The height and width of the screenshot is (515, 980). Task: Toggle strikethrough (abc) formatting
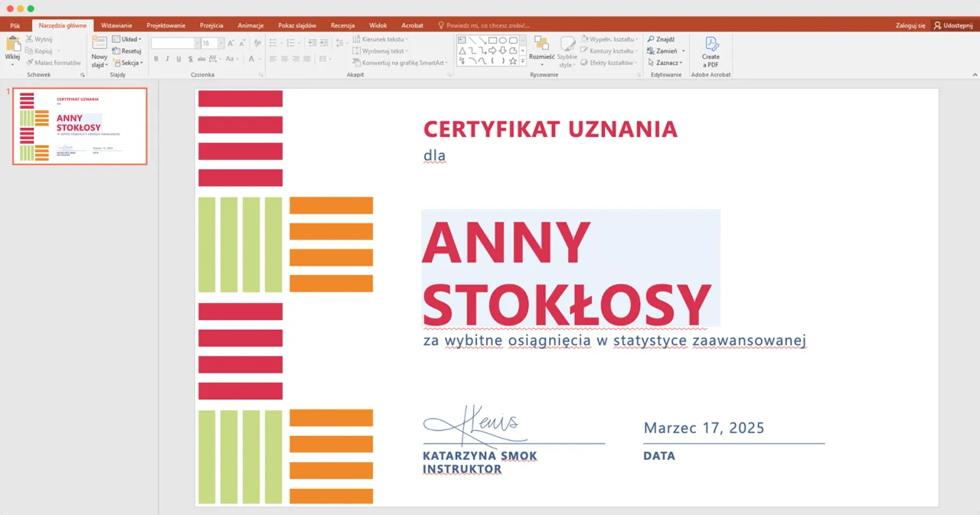[202, 59]
